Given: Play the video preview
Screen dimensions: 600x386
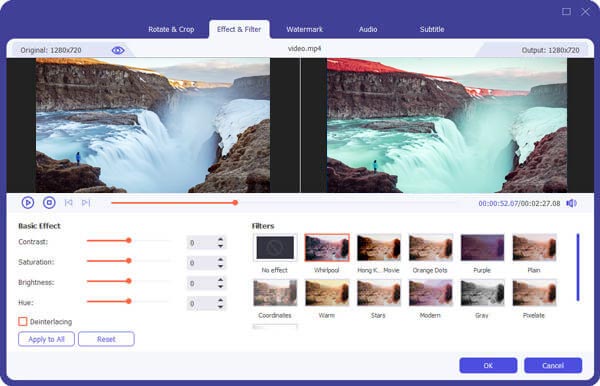Looking at the screenshot, I should click(x=28, y=202).
